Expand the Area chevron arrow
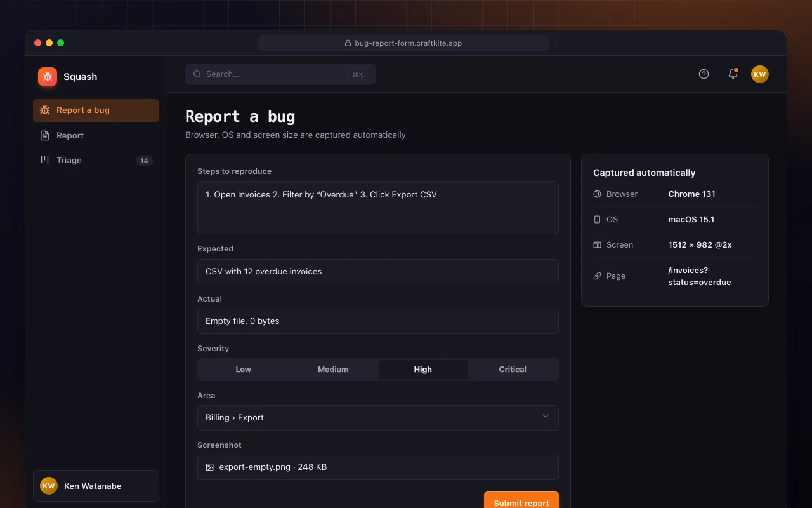The height and width of the screenshot is (508, 812). [546, 417]
